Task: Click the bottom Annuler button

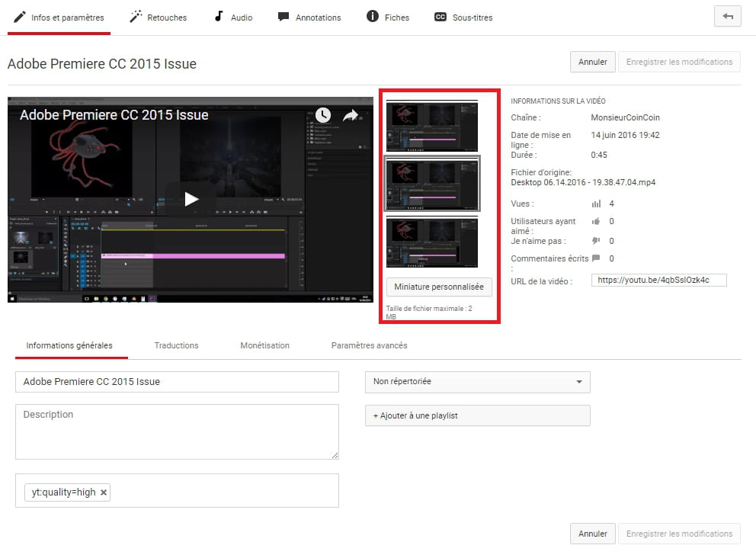Action: click(x=593, y=534)
